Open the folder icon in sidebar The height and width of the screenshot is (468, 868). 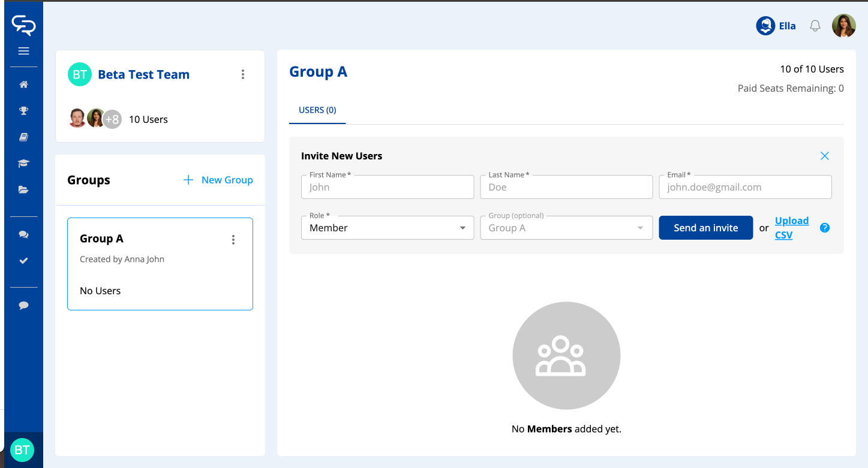23,190
